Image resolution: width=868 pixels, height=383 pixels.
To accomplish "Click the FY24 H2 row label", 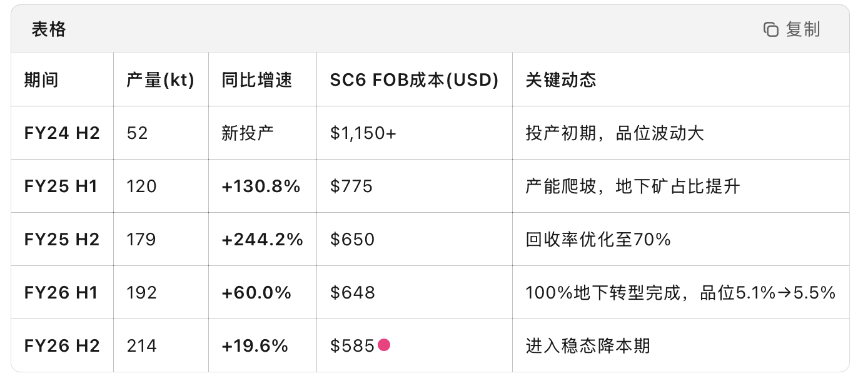I will [x=62, y=133].
